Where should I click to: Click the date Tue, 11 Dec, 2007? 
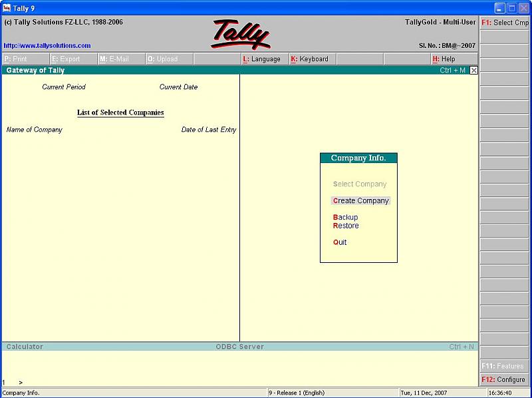(424, 393)
